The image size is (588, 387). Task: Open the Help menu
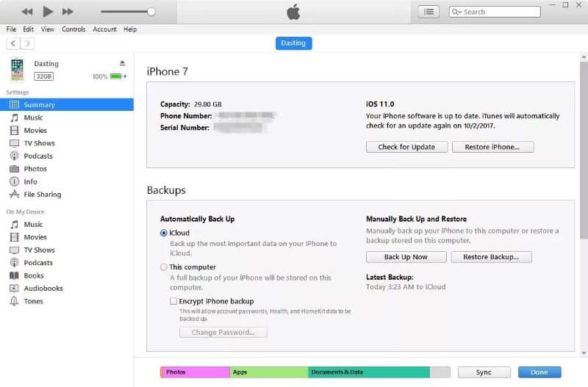[x=130, y=29]
